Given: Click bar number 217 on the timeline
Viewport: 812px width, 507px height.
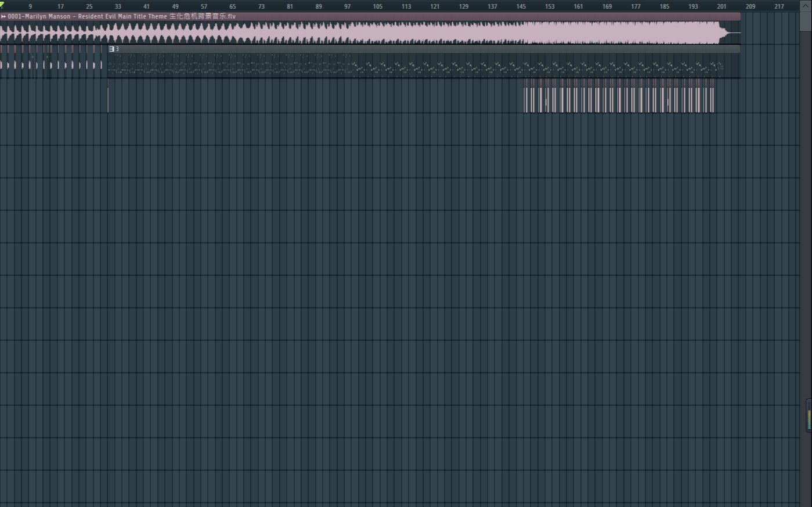Looking at the screenshot, I should (779, 6).
